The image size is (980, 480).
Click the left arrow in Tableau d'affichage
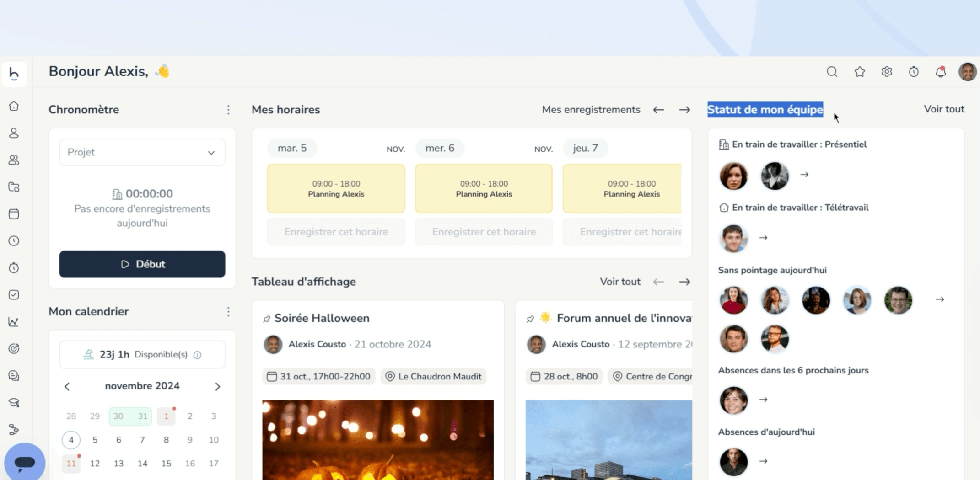click(658, 282)
